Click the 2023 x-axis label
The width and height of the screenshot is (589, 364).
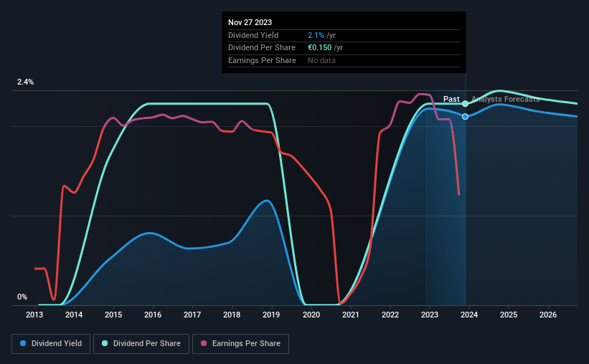pos(430,315)
